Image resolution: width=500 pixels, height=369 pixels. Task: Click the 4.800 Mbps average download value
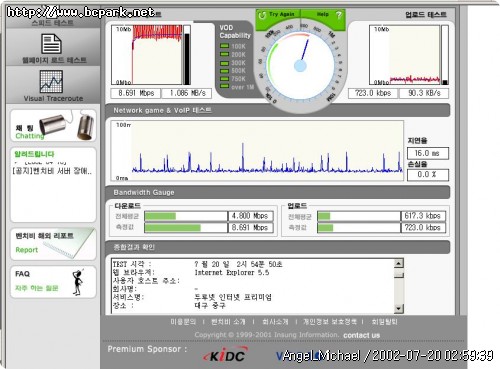(250, 216)
